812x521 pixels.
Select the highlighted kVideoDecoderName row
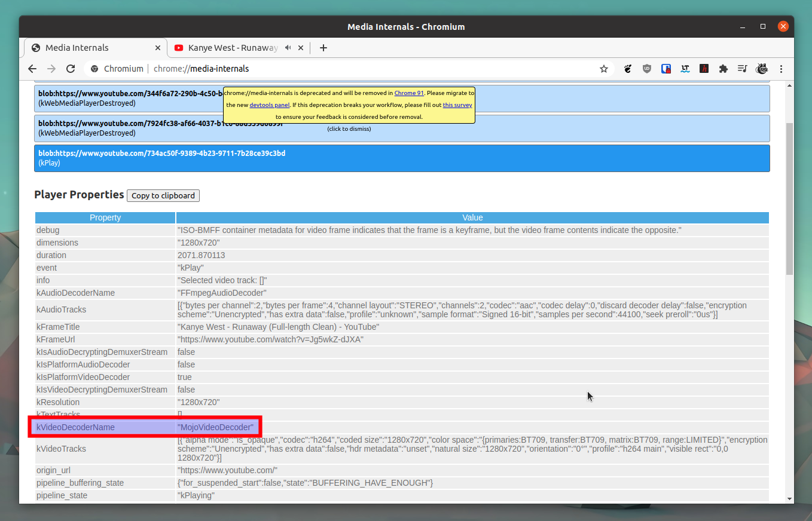click(145, 427)
